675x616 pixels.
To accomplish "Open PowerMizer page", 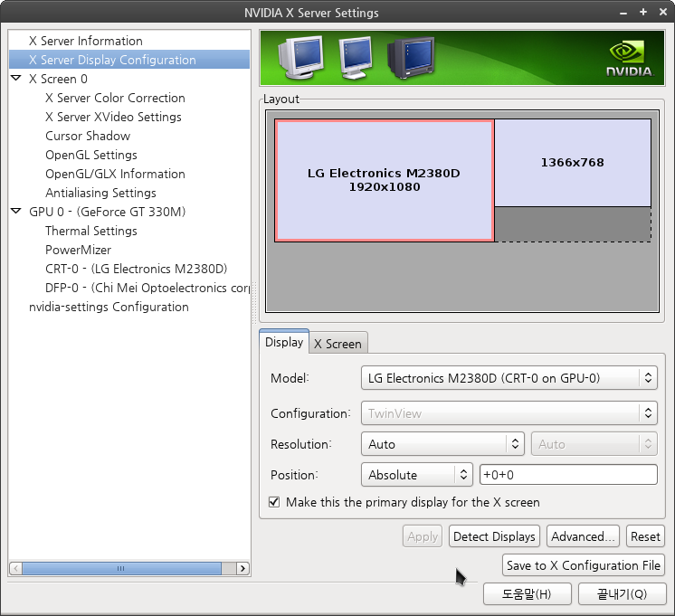I will 79,250.
